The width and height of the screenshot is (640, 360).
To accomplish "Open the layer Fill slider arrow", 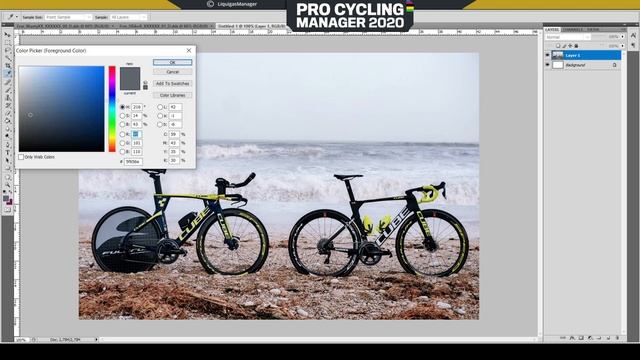I will tap(622, 46).
